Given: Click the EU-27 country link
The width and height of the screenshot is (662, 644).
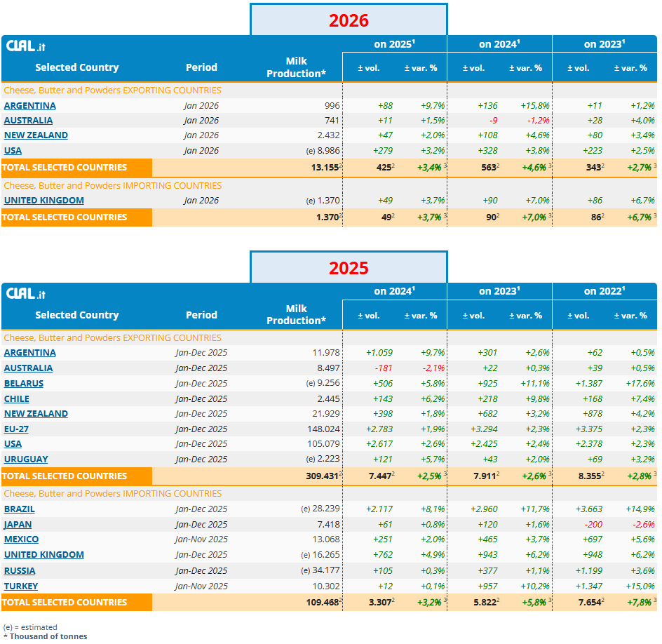Looking at the screenshot, I should [x=16, y=429].
